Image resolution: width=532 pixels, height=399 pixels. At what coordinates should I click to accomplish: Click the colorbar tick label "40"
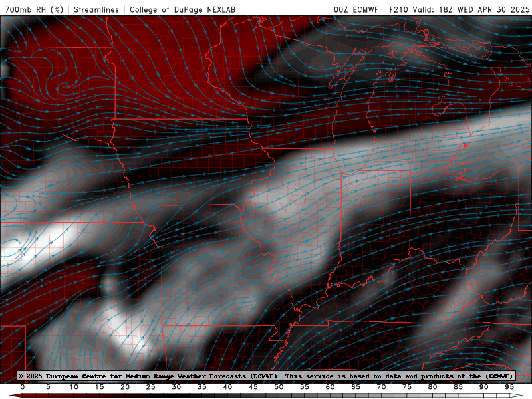227,387
